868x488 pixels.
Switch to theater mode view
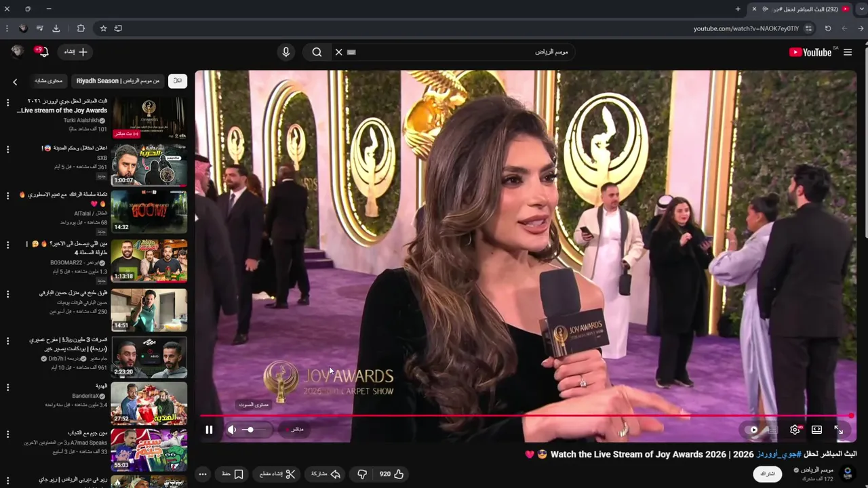coord(816,430)
